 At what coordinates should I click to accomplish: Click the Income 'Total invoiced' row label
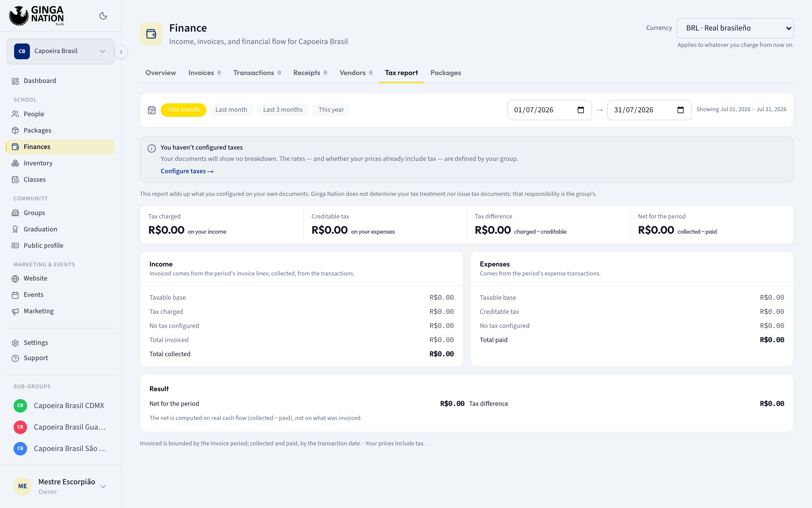[169, 340]
